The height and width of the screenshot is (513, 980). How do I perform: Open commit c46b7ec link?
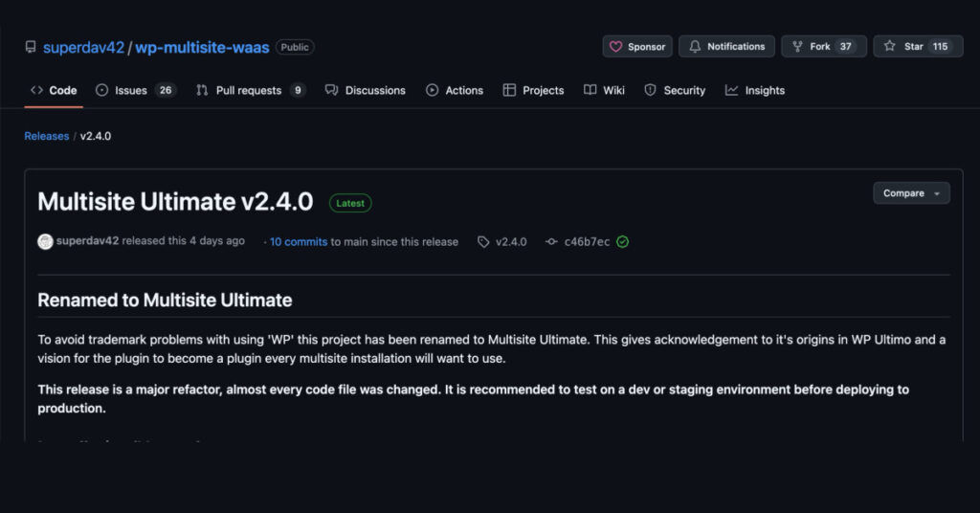[x=587, y=242]
